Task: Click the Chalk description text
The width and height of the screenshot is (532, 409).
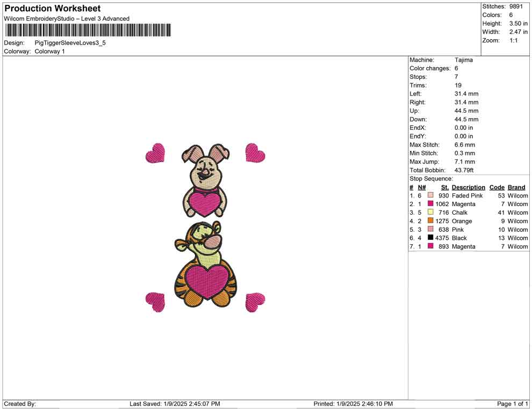Action: pyautogui.click(x=459, y=213)
